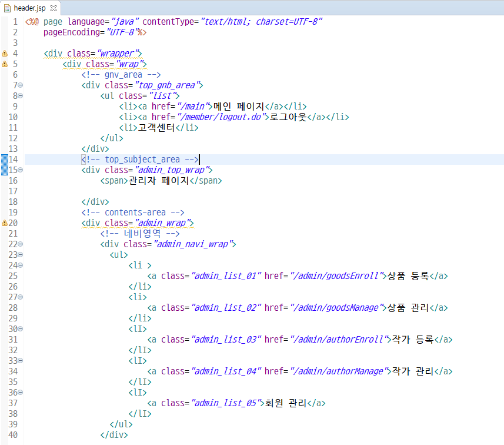The image size is (504, 445).
Task: Click the warning marker on line 20
Action: click(5, 223)
